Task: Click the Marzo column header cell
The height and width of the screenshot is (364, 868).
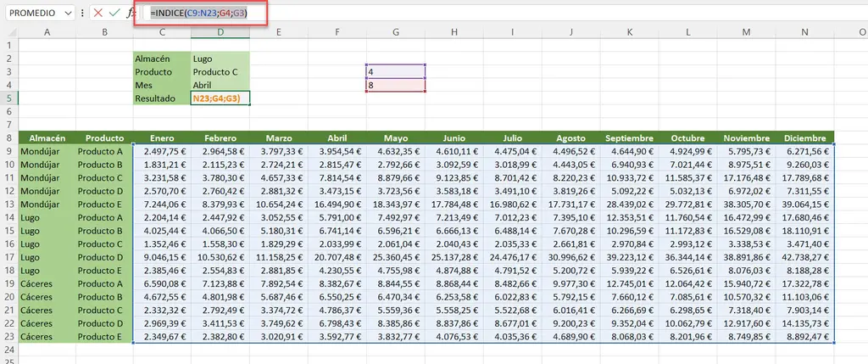Action: 278,138
